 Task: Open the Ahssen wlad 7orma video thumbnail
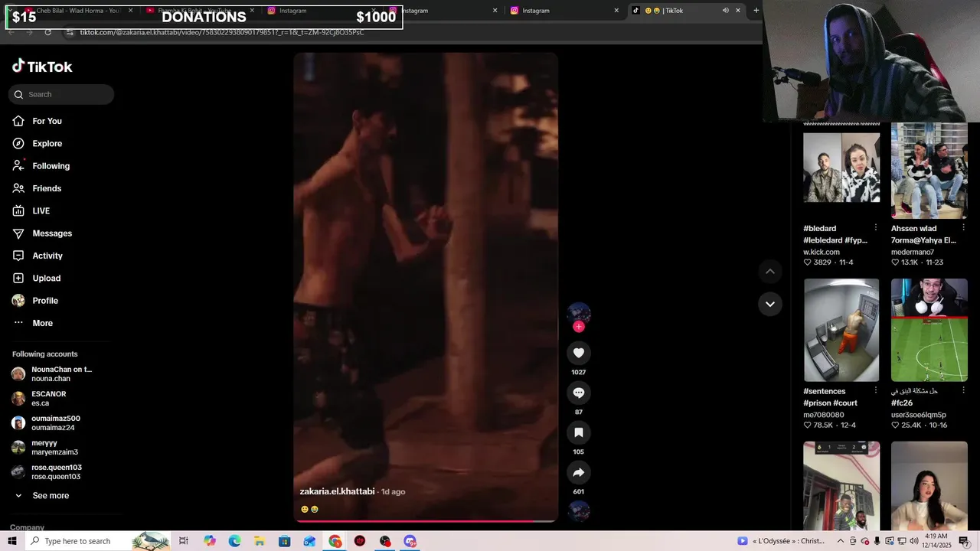[929, 171]
